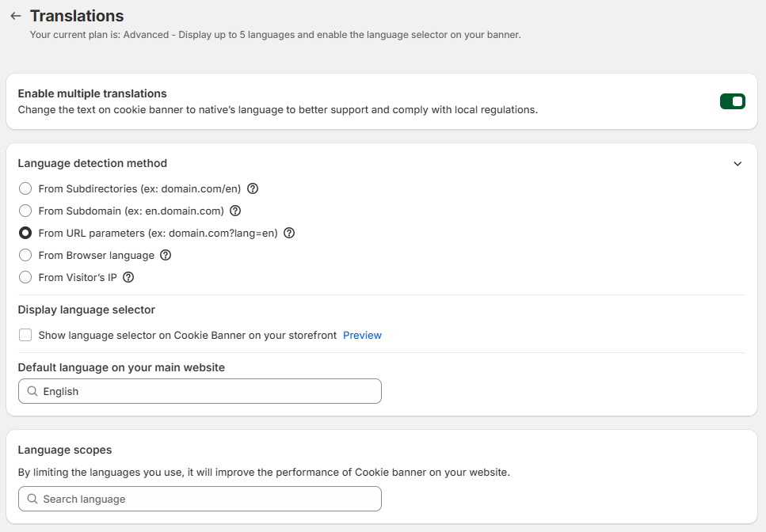Click the Search language input field
The image size is (766, 532).
pyautogui.click(x=200, y=498)
